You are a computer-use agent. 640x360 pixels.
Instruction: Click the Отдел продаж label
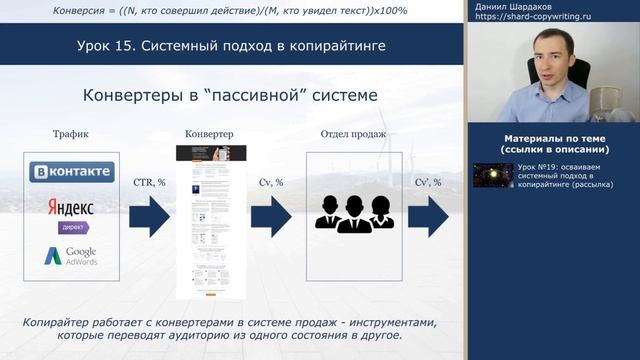[x=353, y=134]
